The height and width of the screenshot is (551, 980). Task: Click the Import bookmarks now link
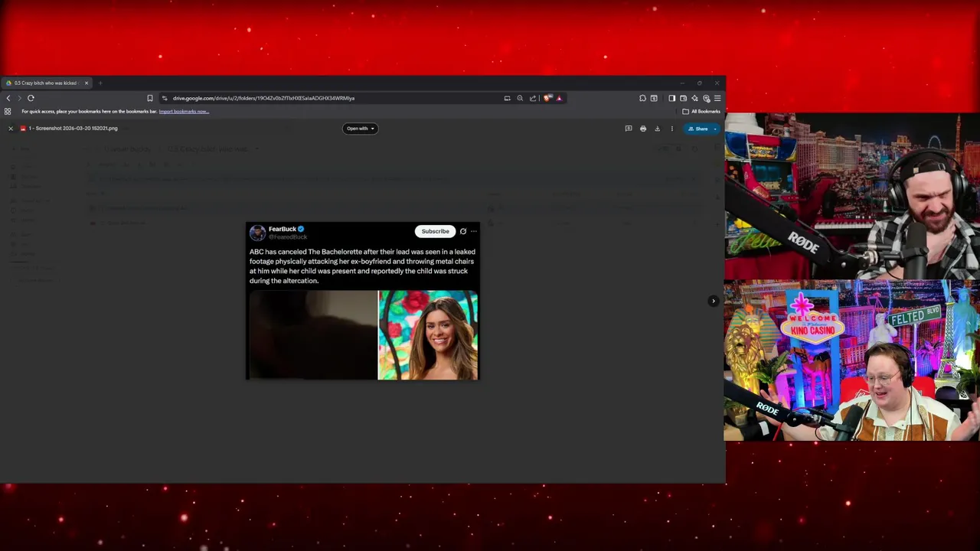pyautogui.click(x=184, y=111)
